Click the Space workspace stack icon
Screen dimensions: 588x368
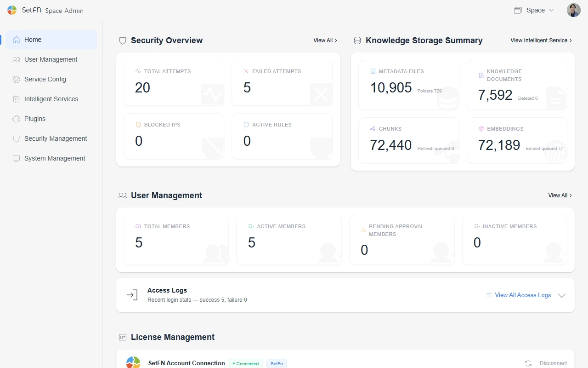pyautogui.click(x=518, y=10)
